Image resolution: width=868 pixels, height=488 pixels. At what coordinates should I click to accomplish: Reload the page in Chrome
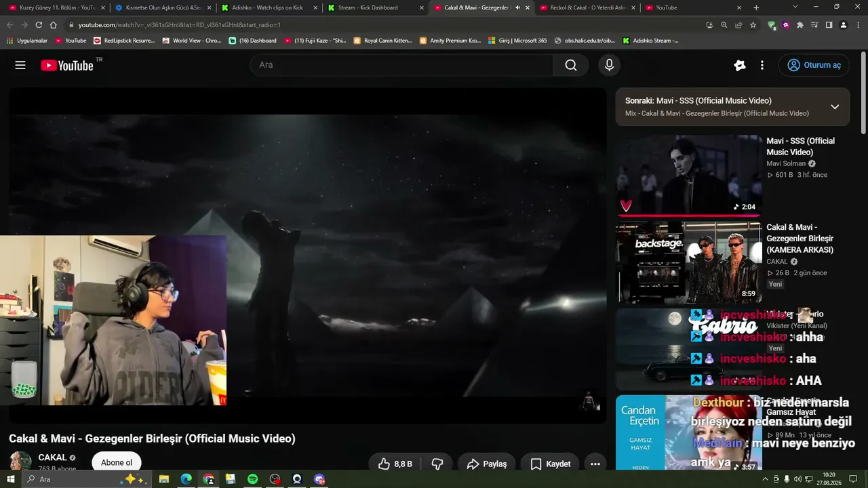click(x=39, y=25)
